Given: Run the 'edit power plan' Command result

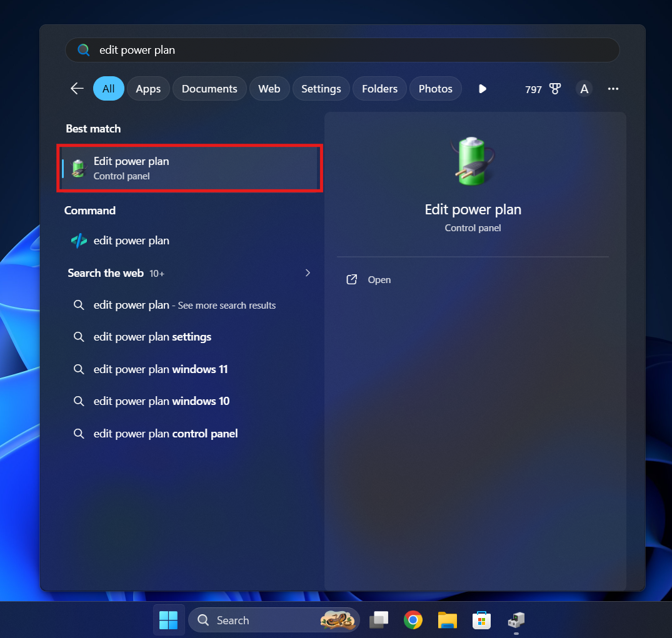Looking at the screenshot, I should pyautogui.click(x=131, y=241).
